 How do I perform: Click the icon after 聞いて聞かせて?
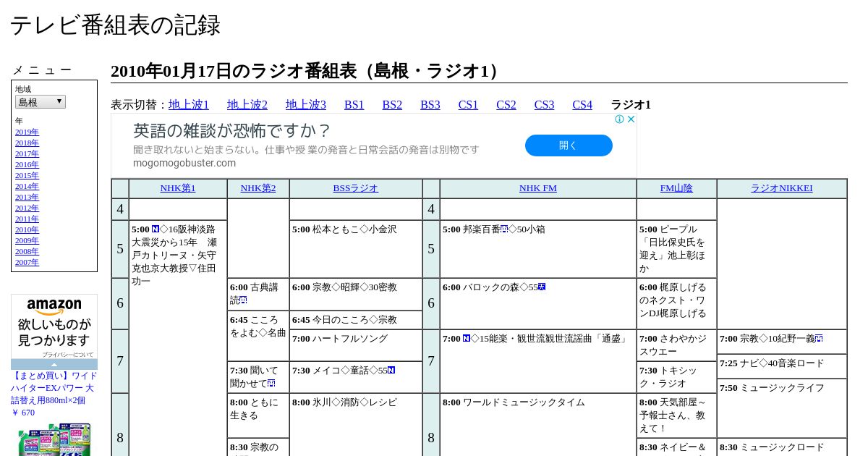click(x=271, y=384)
